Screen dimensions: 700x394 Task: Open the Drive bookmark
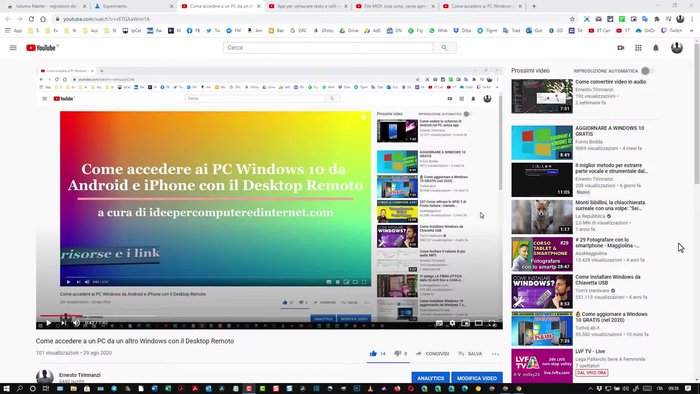pyautogui.click(x=349, y=30)
